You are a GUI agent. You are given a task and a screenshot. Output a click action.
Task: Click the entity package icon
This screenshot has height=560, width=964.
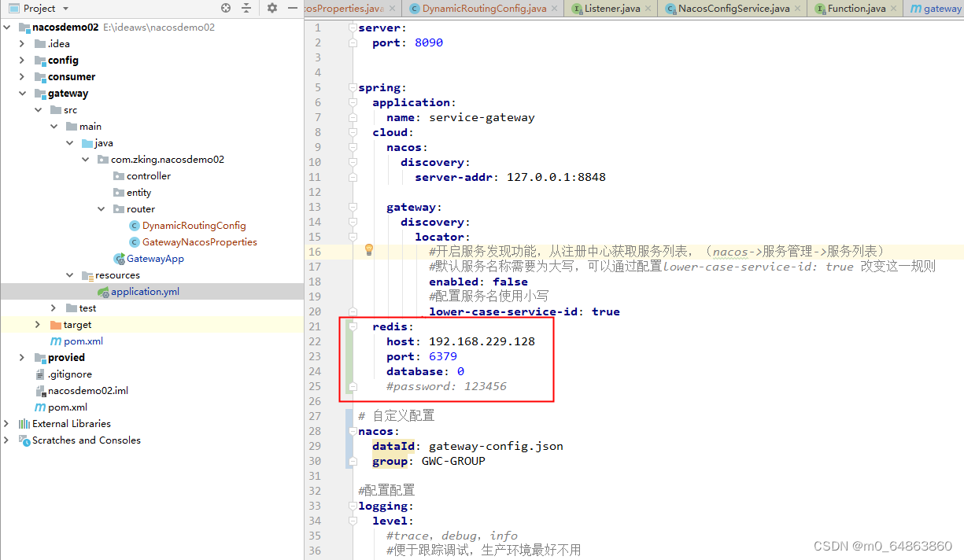pos(119,193)
